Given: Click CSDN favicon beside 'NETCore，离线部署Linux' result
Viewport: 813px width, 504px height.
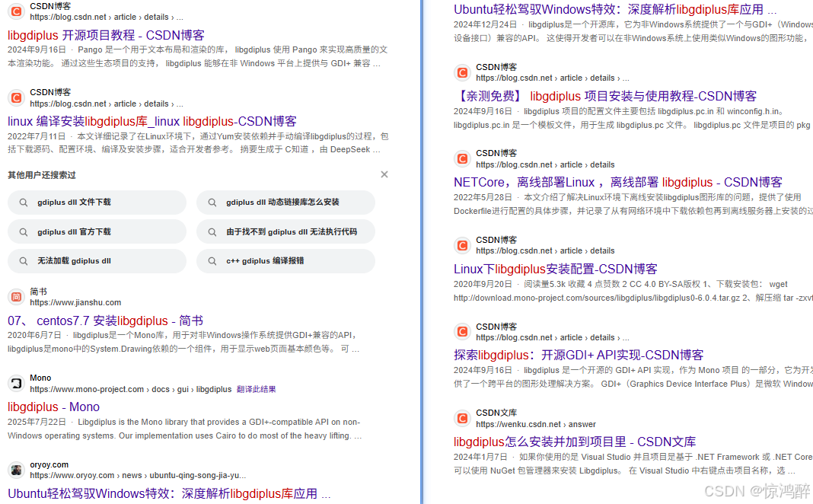Looking at the screenshot, I should click(462, 158).
